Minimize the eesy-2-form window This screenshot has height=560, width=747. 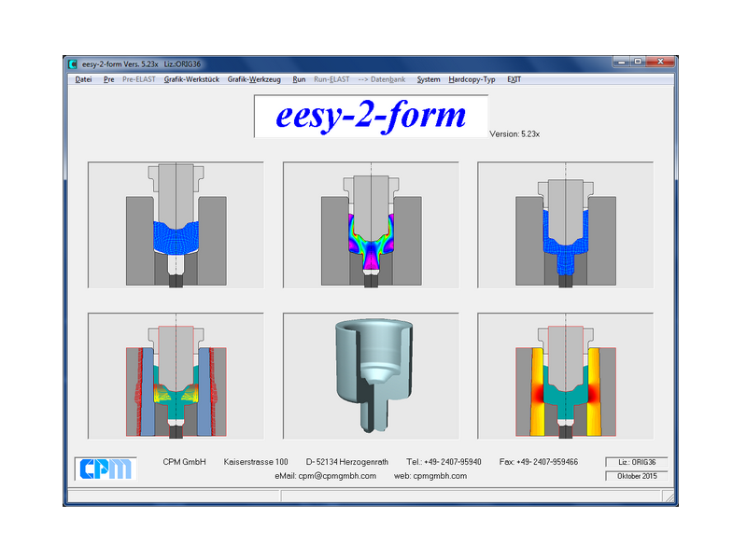(x=621, y=62)
